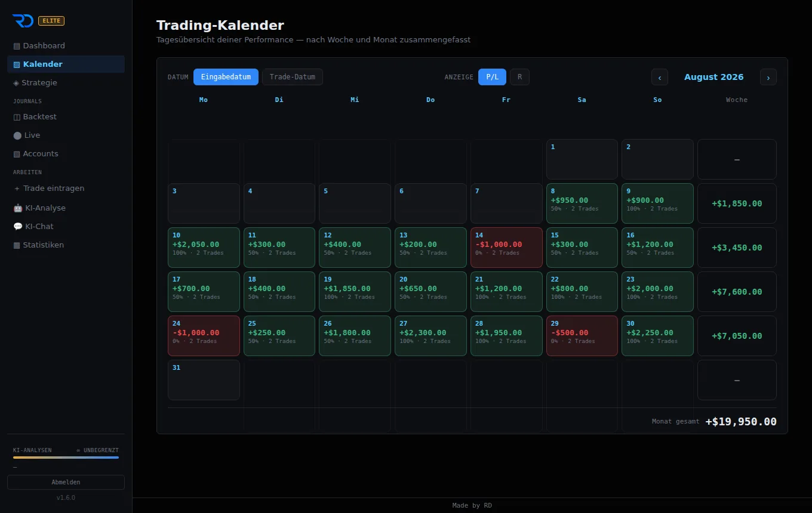
Task: Open the Dashboard page
Action: 66,46
